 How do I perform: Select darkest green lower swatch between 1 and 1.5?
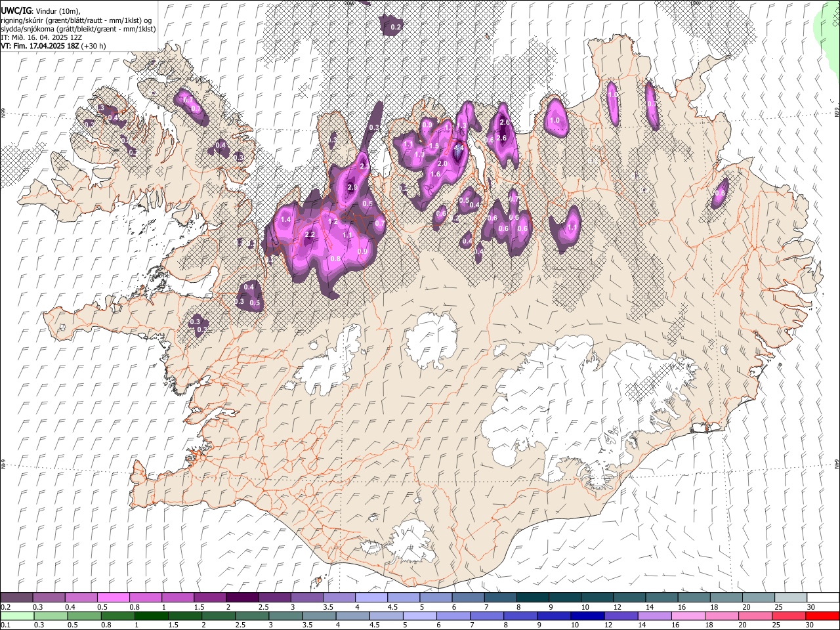click(151, 616)
